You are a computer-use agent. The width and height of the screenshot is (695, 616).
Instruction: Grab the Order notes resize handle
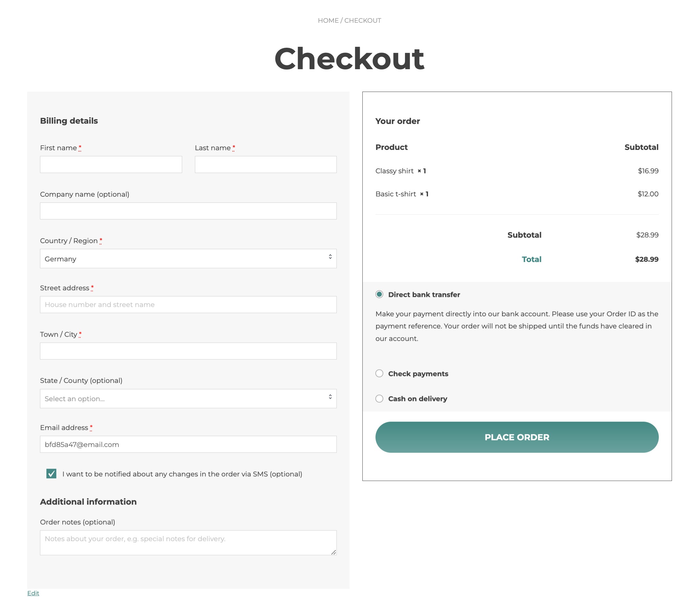pos(334,552)
